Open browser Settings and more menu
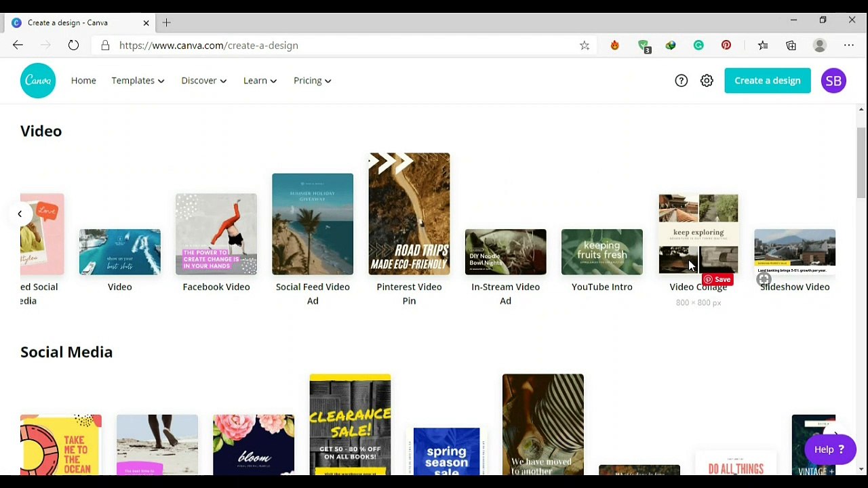Viewport: 868px width, 488px height. tap(849, 45)
